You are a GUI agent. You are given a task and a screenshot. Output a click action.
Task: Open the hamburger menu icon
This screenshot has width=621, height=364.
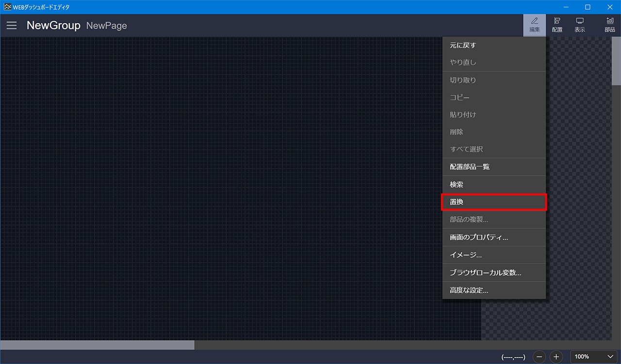point(12,26)
